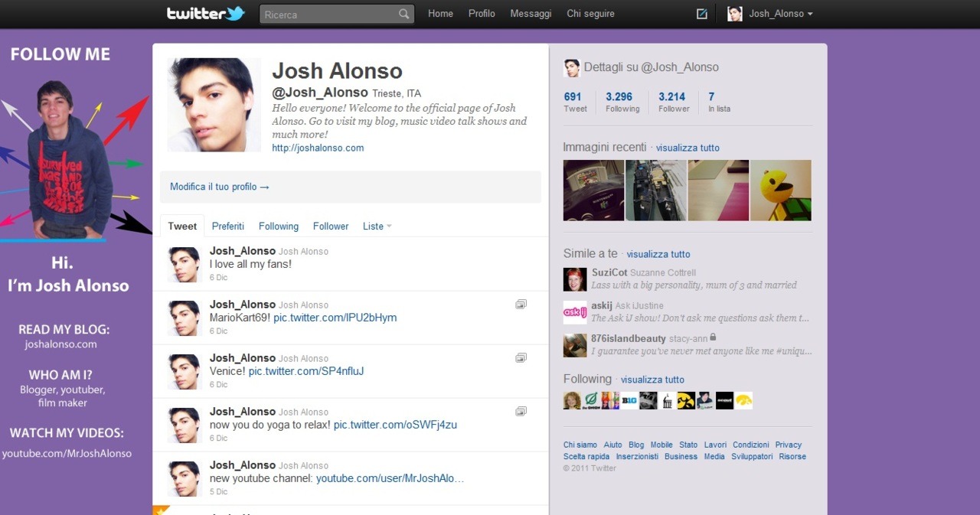Open pic.twitter.com/oSWFj4zu link
980x515 pixels.
pos(395,425)
